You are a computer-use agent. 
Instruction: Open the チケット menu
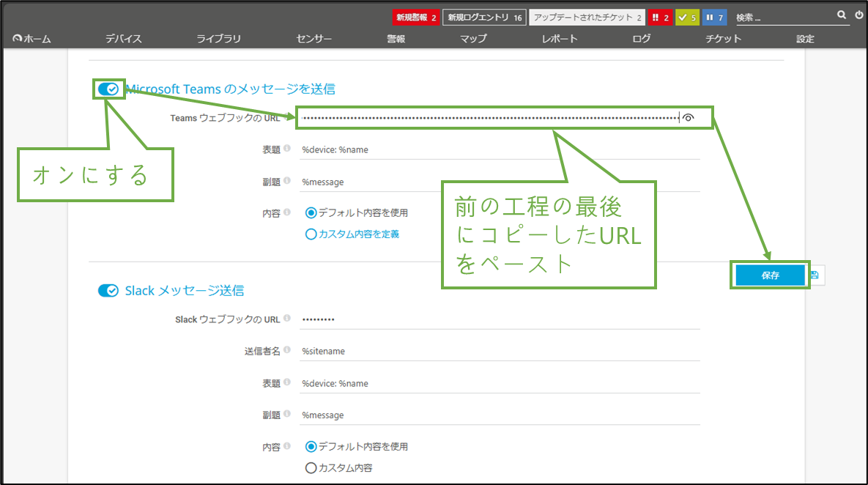723,39
